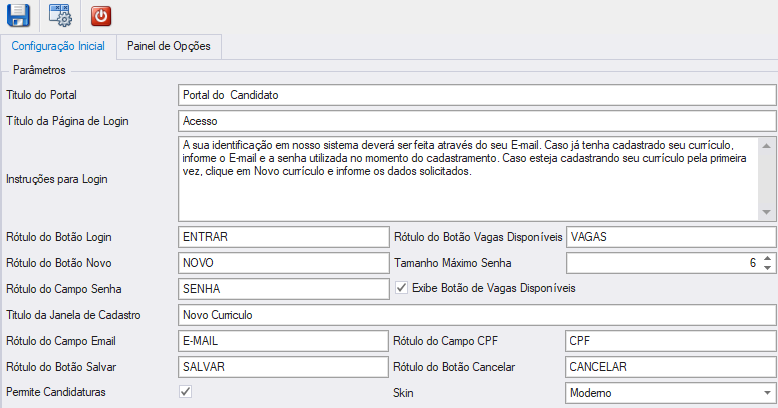The image size is (778, 408).
Task: Toggle Exibe Botão de Vagas Disponíveis checkbox
Action: [x=401, y=288]
